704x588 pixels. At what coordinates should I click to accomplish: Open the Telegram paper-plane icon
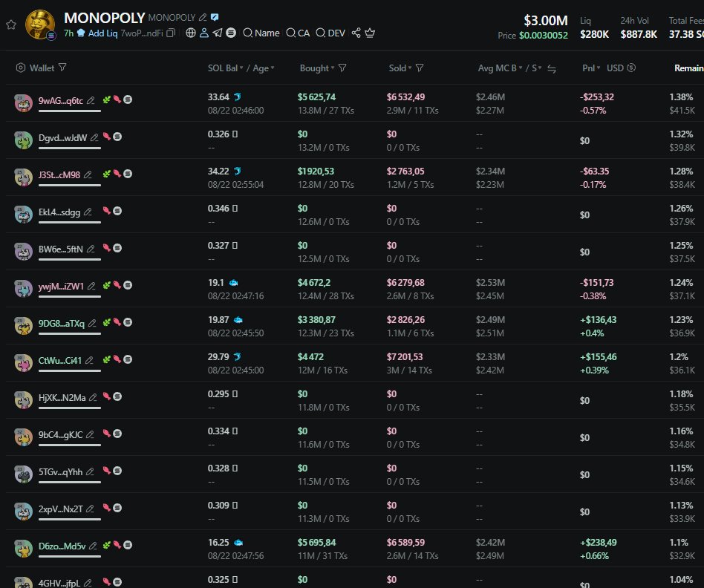pos(218,33)
